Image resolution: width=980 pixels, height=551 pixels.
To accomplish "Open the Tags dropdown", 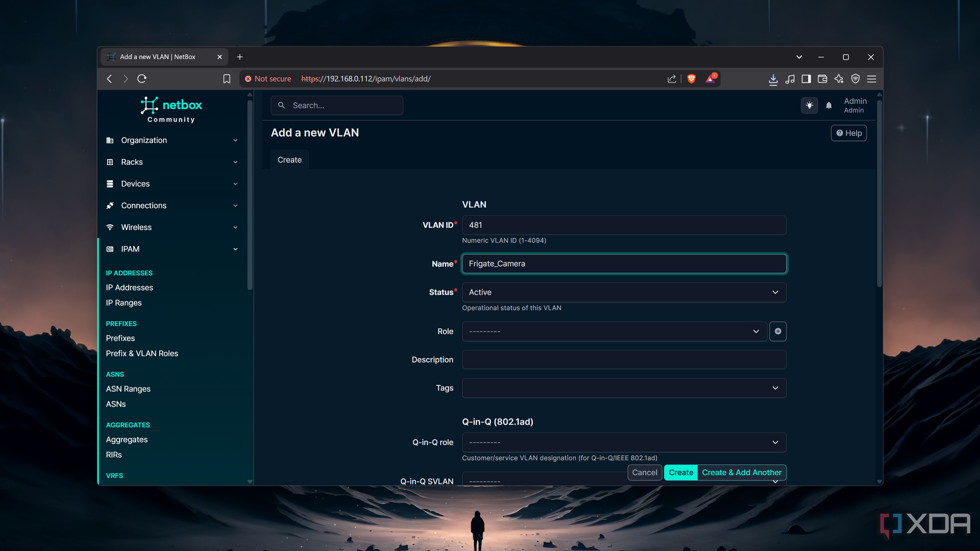I will coord(624,388).
